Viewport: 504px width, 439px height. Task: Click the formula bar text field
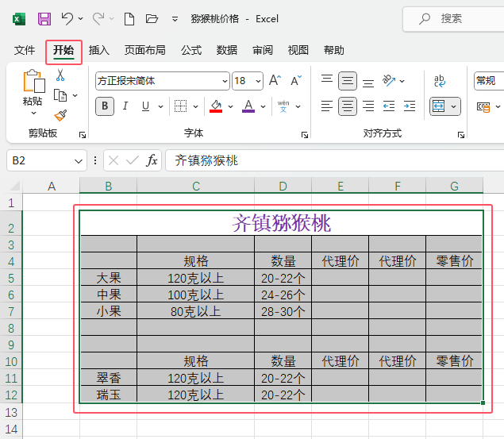pyautogui.click(x=335, y=160)
